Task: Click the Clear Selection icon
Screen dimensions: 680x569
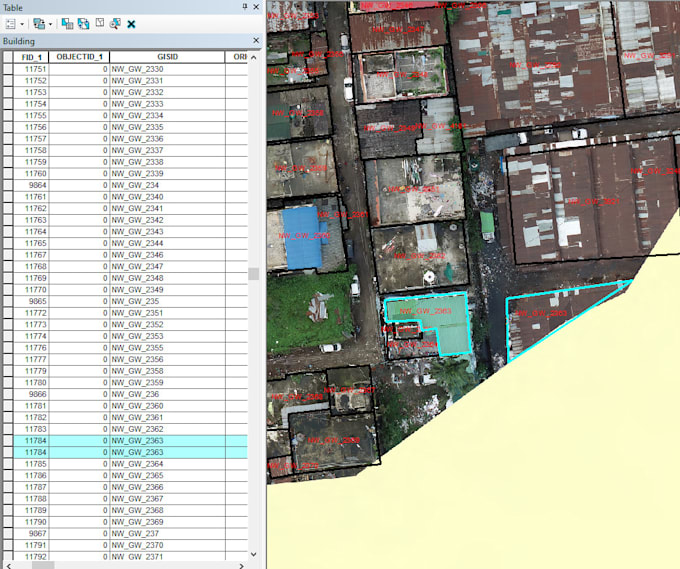Action: click(x=100, y=23)
